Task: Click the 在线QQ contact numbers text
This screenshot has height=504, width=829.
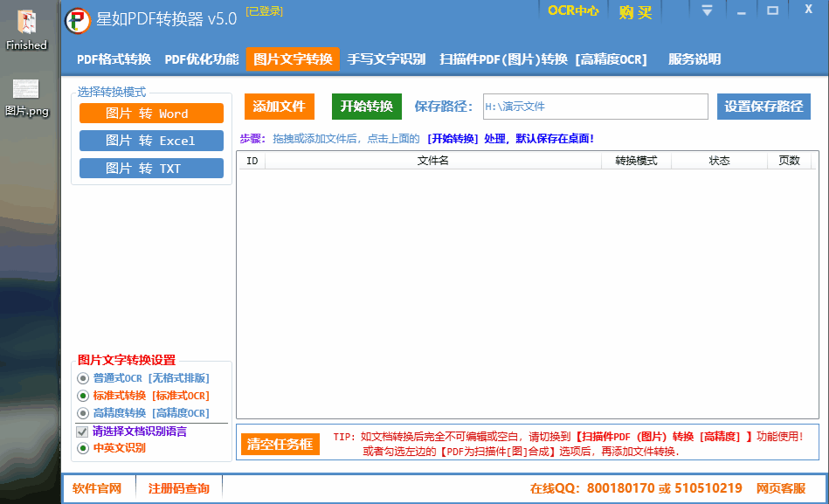Action: (636, 488)
